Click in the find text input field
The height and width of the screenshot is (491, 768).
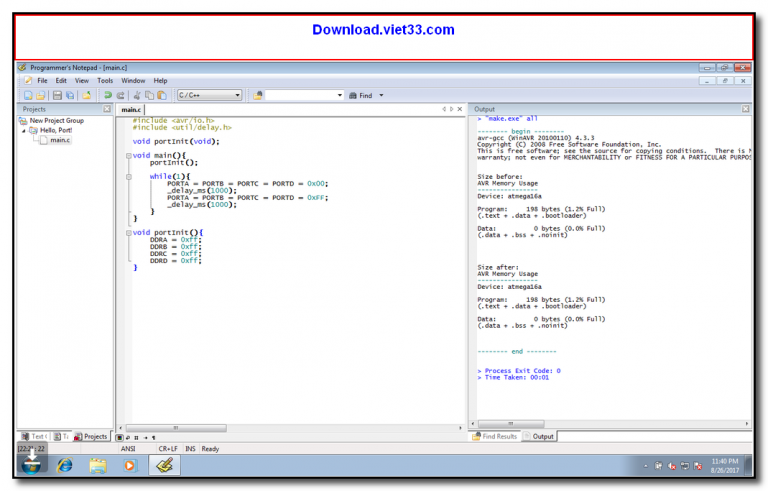(x=304, y=95)
